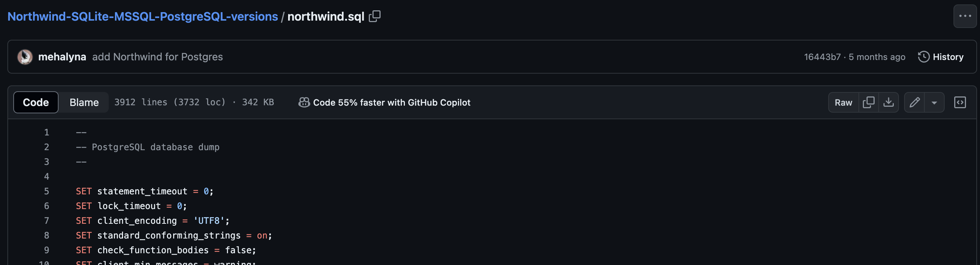Open the mehalyna author profile link
The width and height of the screenshot is (980, 265).
[x=62, y=57]
